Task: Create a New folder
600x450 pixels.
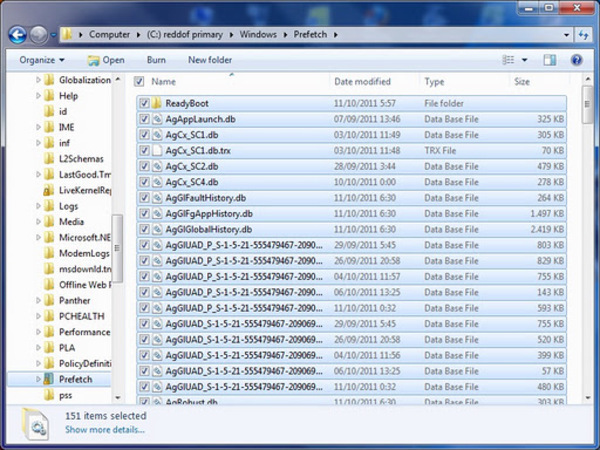Action: tap(210, 60)
